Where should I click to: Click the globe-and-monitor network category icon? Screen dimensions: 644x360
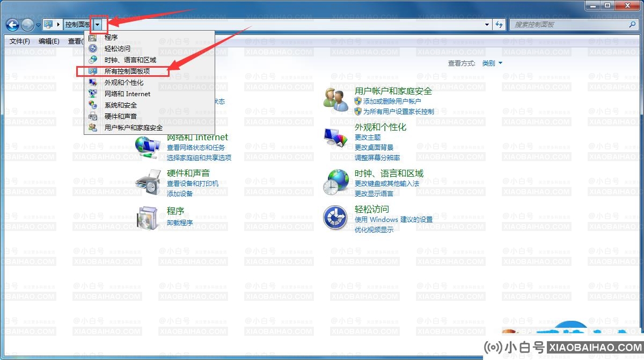[148, 147]
